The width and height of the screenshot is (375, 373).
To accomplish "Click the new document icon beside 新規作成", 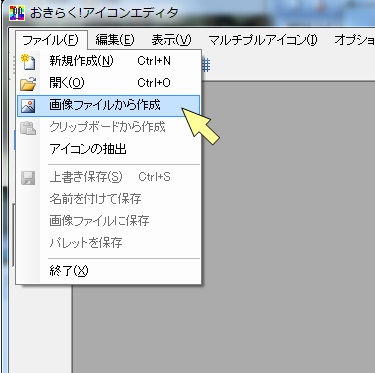I will (x=28, y=62).
